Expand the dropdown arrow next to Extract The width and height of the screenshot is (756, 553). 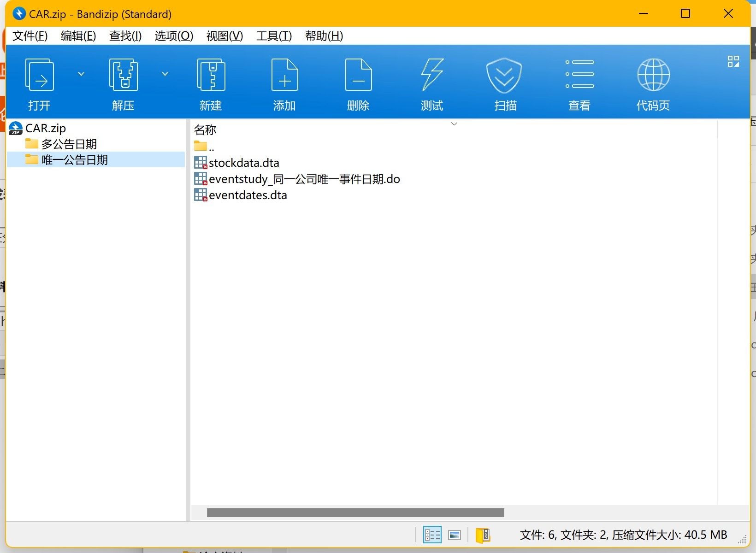tap(165, 74)
